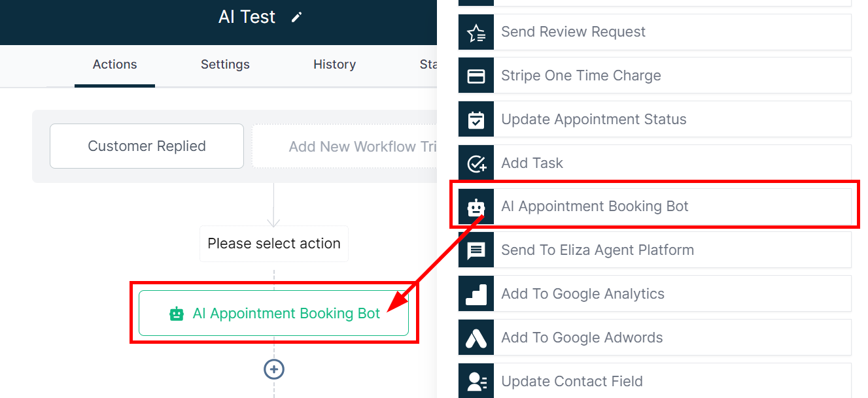The image size is (868, 398).
Task: Click the Send To Eliza chat bubble icon
Action: tap(476, 250)
